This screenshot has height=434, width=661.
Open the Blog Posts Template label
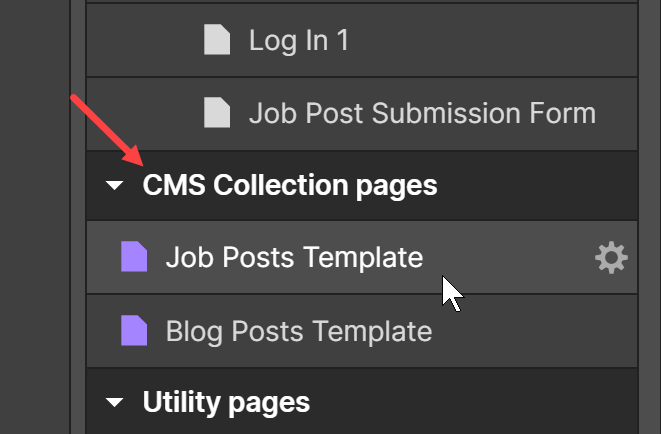point(299,331)
